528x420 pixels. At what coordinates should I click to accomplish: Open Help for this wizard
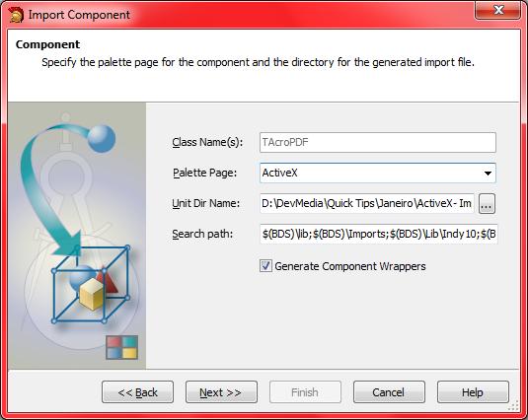point(473,392)
